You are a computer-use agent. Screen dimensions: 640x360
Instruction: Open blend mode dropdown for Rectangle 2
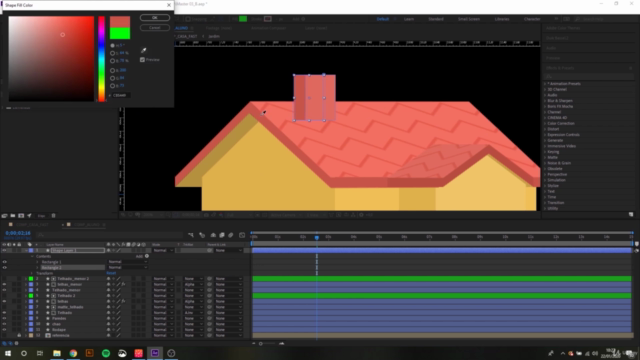coord(128,267)
